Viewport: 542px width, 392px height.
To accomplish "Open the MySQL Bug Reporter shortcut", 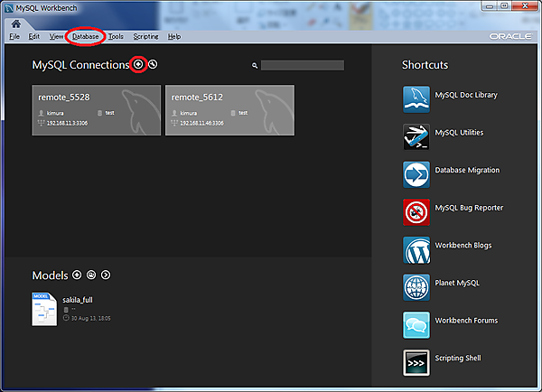I will point(416,211).
